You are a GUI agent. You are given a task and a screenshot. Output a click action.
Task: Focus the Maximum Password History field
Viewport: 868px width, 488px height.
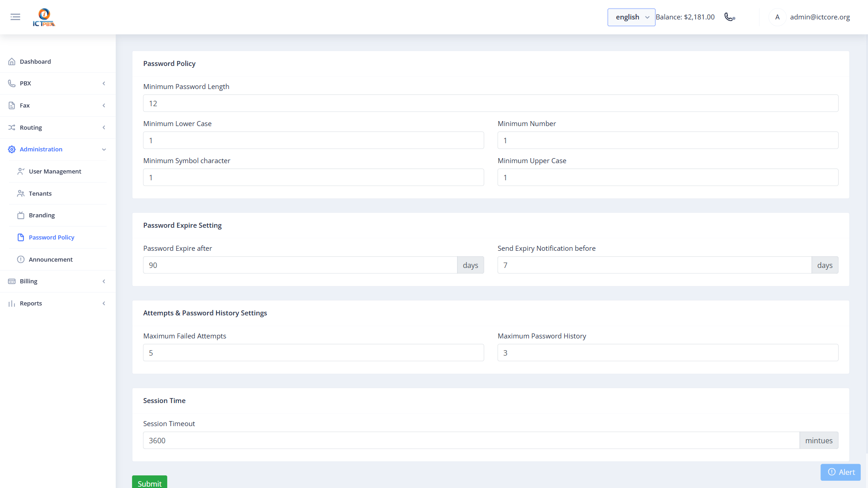668,353
